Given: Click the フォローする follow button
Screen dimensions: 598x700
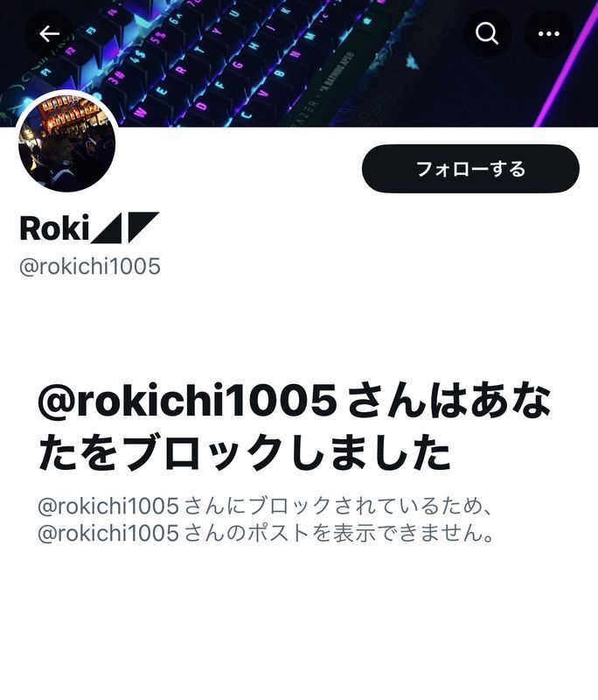Looking at the screenshot, I should click(470, 169).
